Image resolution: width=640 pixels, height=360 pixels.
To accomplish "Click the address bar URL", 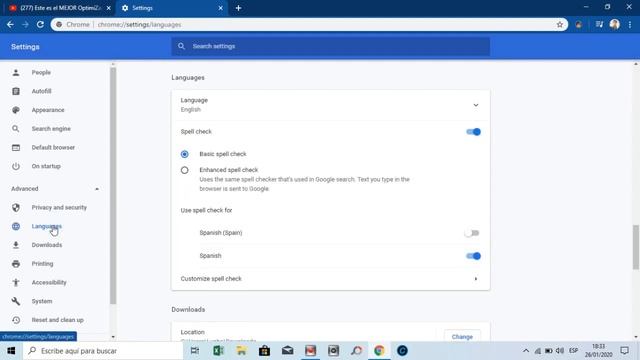I will 139,24.
